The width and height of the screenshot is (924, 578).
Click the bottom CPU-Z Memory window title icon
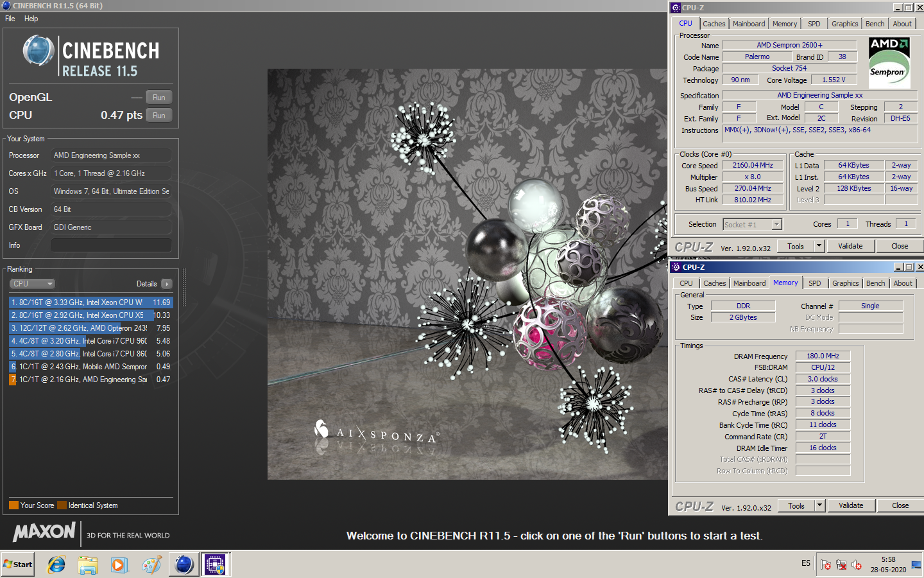coord(676,267)
